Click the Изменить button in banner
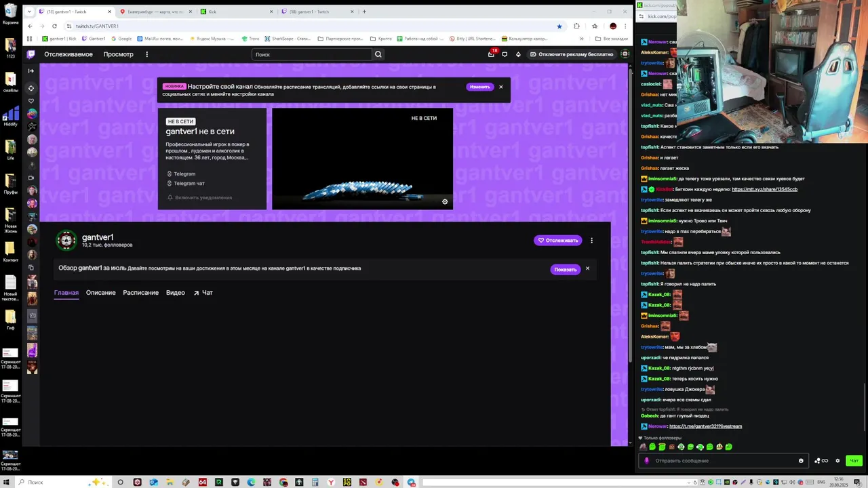This screenshot has height=488, width=868. click(x=480, y=87)
